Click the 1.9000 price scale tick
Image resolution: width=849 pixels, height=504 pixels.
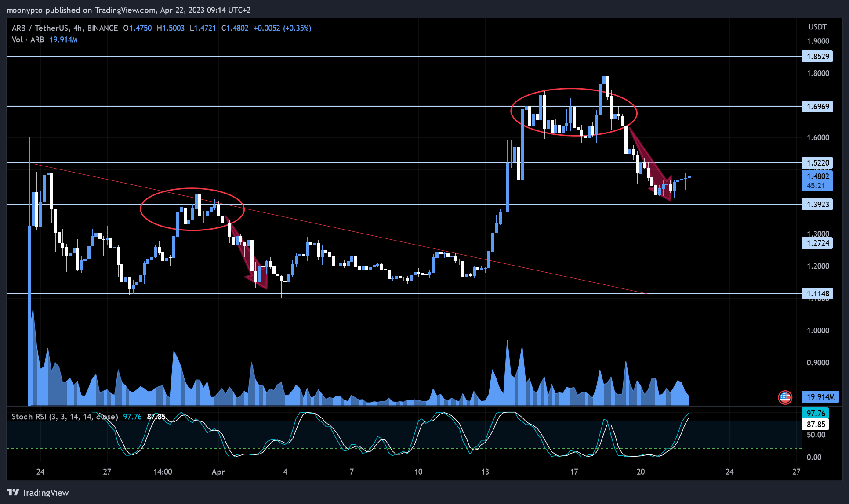pos(818,41)
